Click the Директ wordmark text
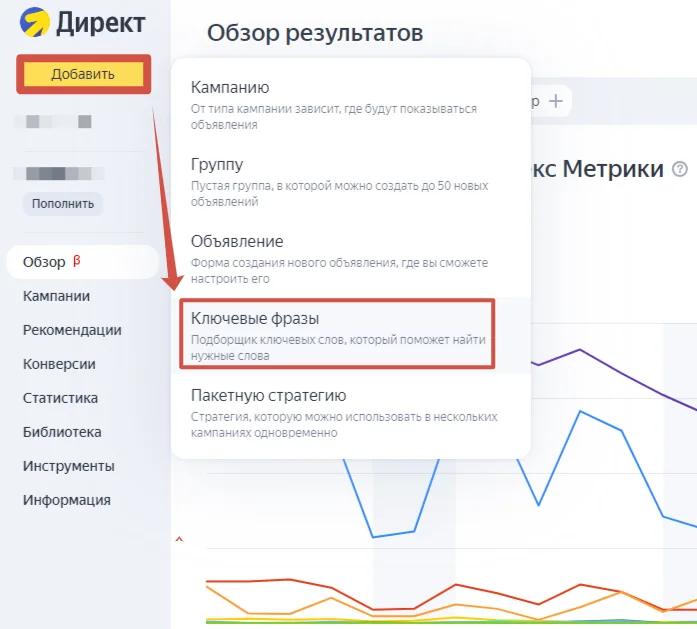 coord(100,23)
